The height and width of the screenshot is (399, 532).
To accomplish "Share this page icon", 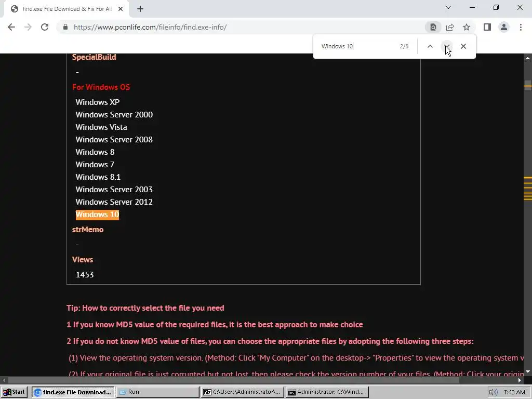I will tap(450, 27).
